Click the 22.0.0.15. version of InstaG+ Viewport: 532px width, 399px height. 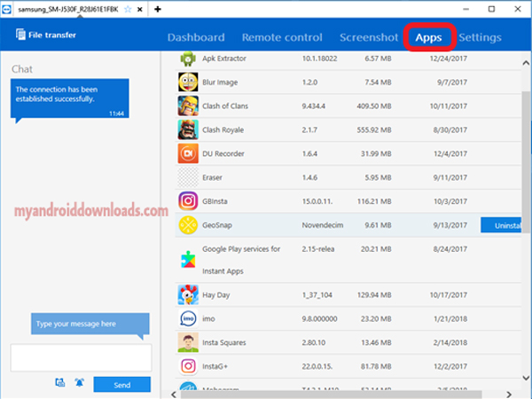pos(317,366)
